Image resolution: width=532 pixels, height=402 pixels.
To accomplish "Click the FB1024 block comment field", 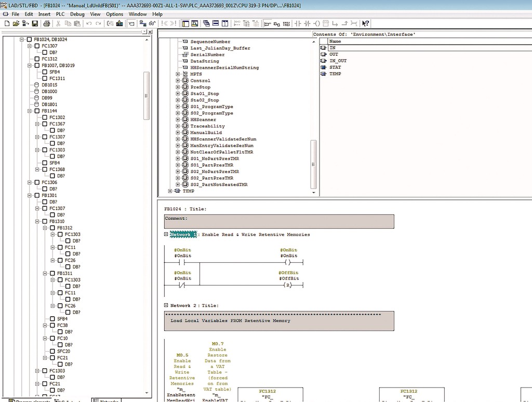I will 279,222.
